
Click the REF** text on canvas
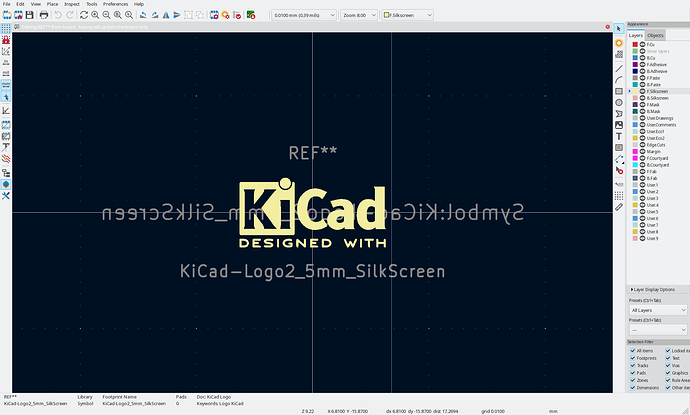pos(313,153)
